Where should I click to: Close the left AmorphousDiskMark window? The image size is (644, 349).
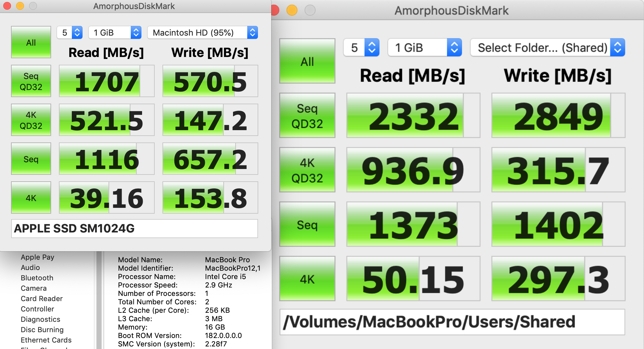(7, 6)
